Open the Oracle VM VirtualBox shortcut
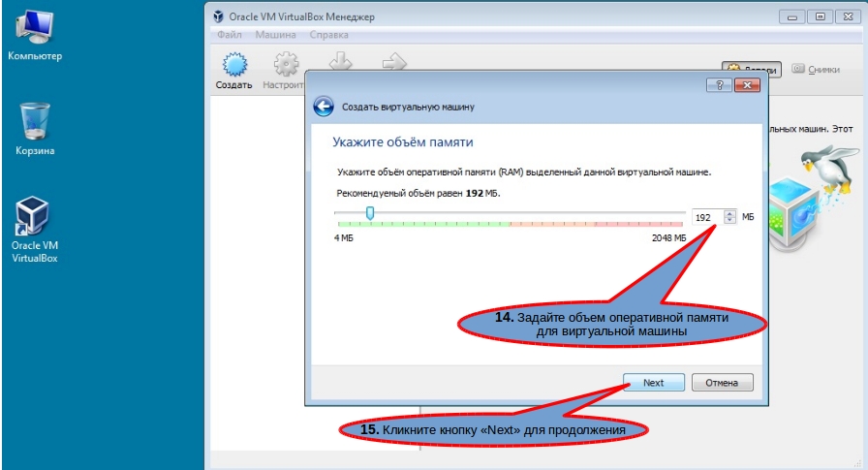The image size is (868, 470). [x=34, y=230]
